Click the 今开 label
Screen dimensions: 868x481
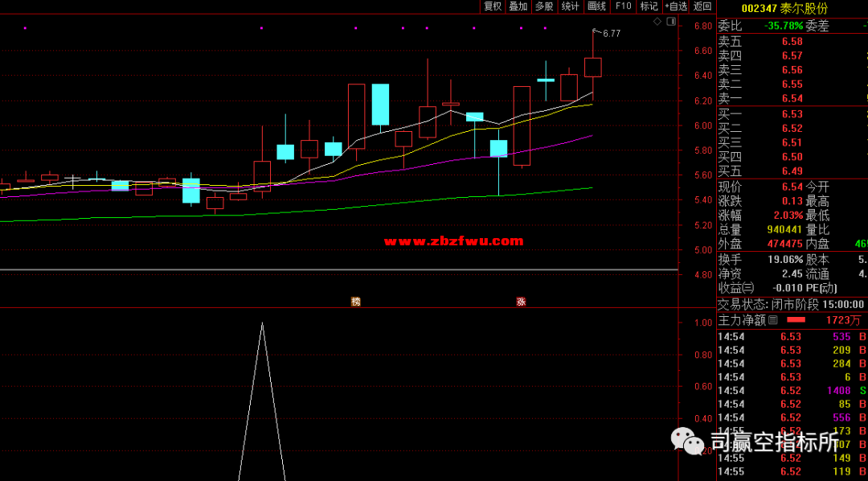(x=817, y=187)
